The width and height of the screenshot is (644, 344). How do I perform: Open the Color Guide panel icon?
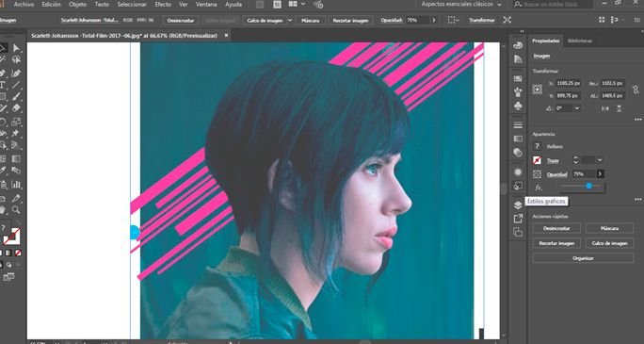click(518, 59)
